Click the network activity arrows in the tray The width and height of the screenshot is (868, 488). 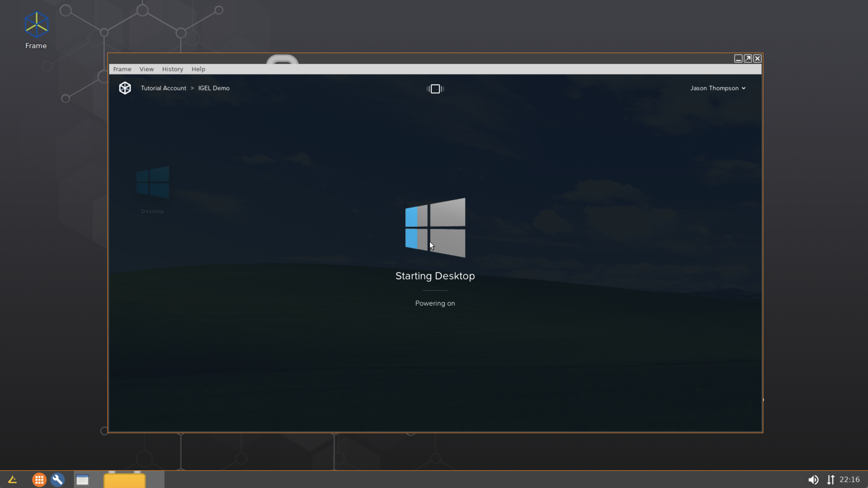[x=831, y=479]
